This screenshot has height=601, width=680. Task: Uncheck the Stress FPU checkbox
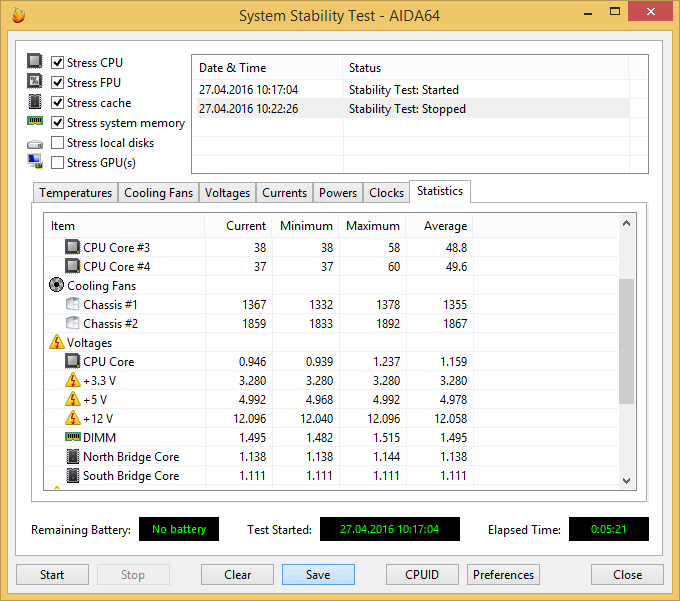57,82
